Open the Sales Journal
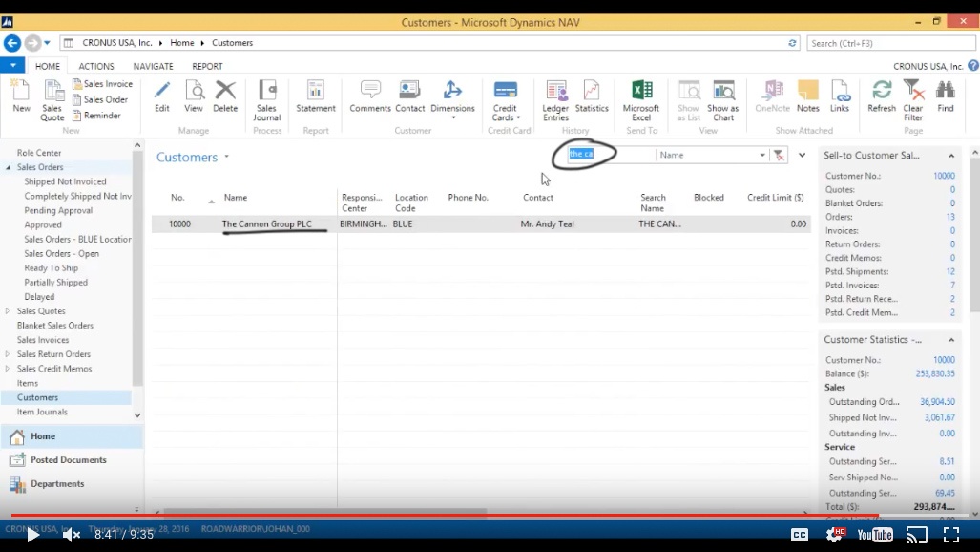 [x=267, y=100]
